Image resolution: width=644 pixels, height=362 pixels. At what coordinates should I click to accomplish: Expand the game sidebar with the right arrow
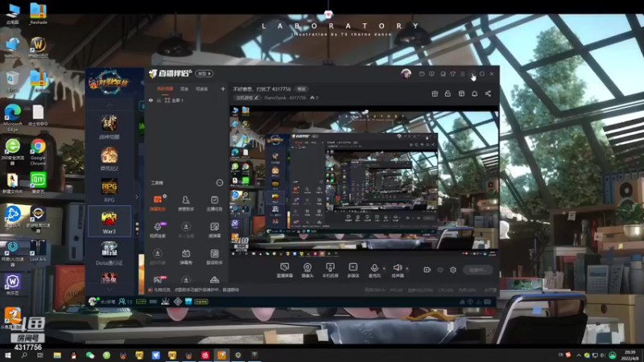click(137, 197)
